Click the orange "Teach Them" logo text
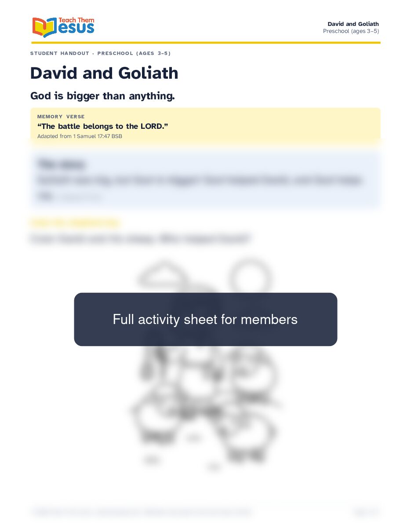Viewport: 411px width, 532px height. click(76, 20)
